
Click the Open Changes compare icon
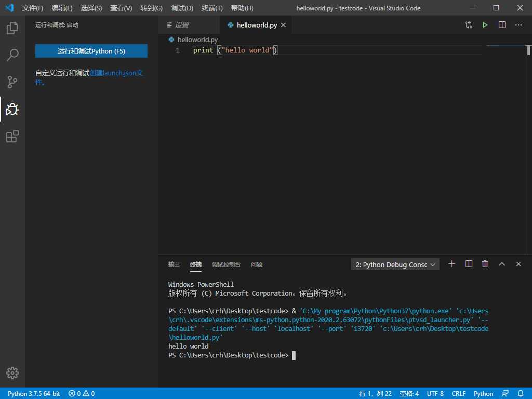pos(469,25)
